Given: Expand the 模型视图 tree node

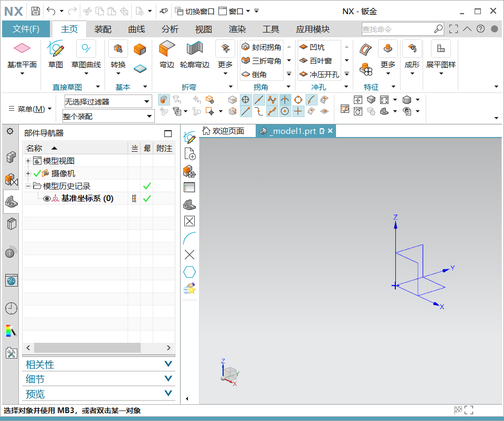Looking at the screenshot, I should tap(28, 161).
